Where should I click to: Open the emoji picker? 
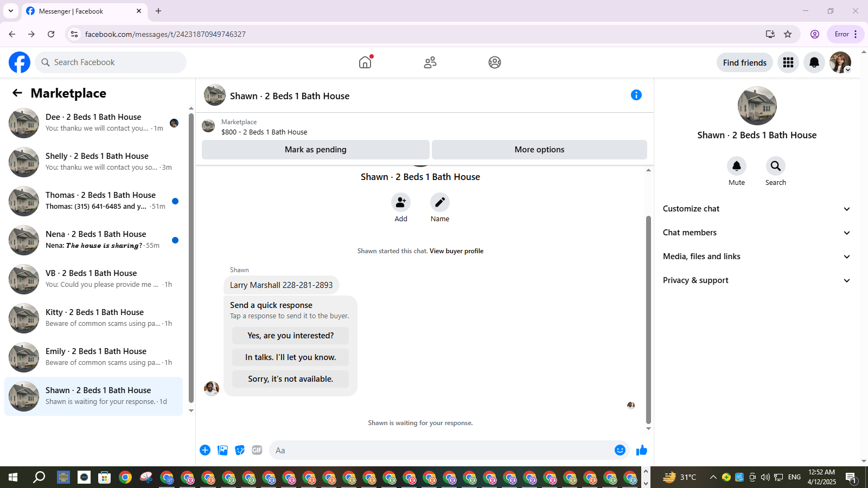click(620, 450)
